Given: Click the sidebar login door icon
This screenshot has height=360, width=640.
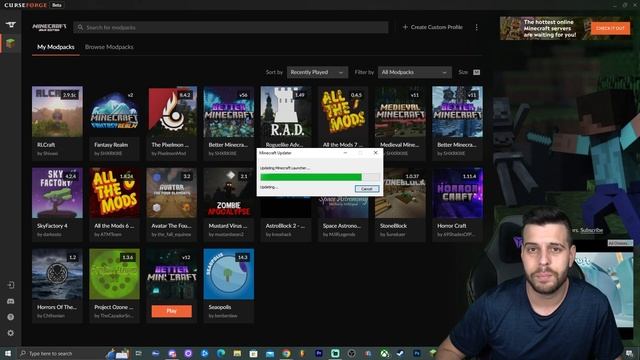Looking at the screenshot, I should point(11,285).
